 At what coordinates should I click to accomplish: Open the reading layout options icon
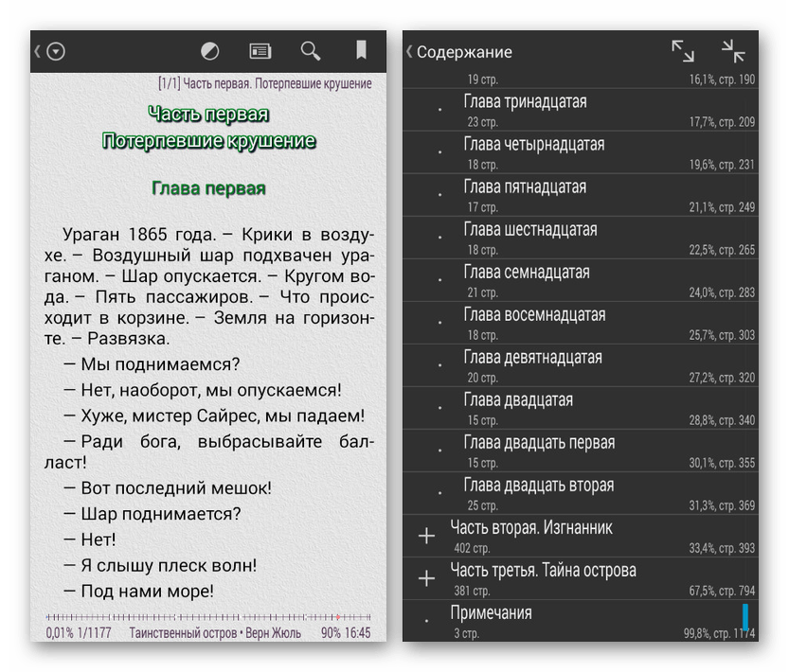[260, 51]
